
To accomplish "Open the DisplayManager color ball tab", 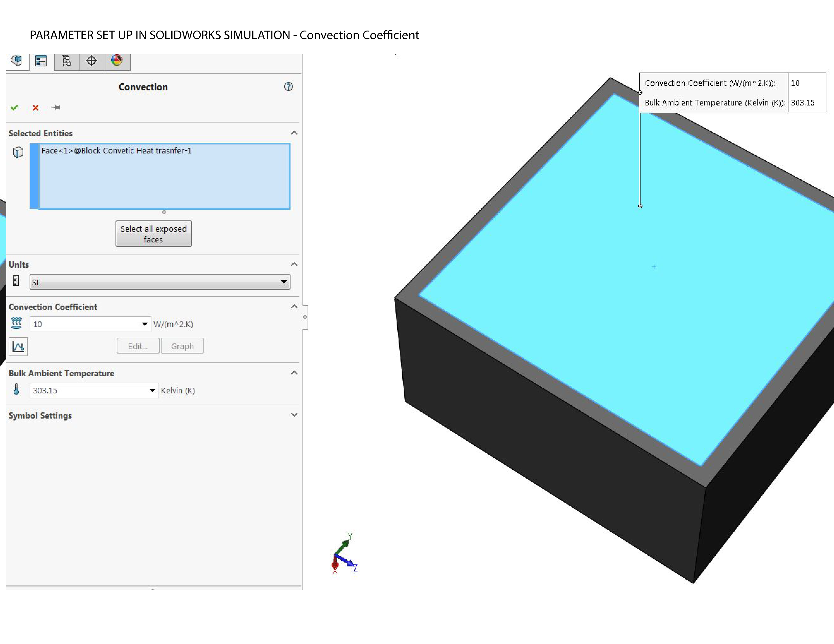I will pos(117,61).
